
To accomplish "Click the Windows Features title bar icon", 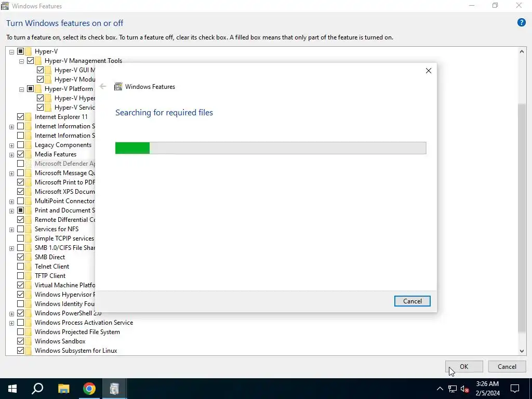I will tap(5, 6).
